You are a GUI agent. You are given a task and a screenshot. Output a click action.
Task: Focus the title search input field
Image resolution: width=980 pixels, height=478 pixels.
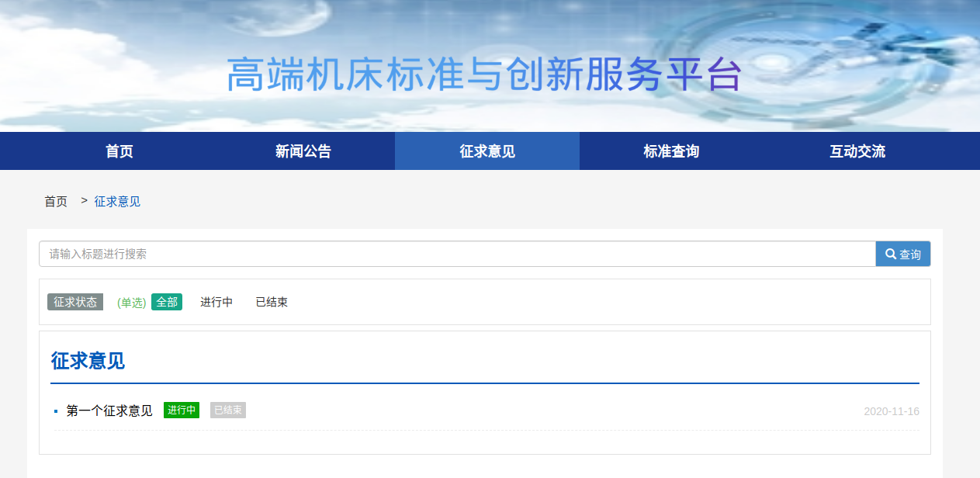(x=457, y=254)
